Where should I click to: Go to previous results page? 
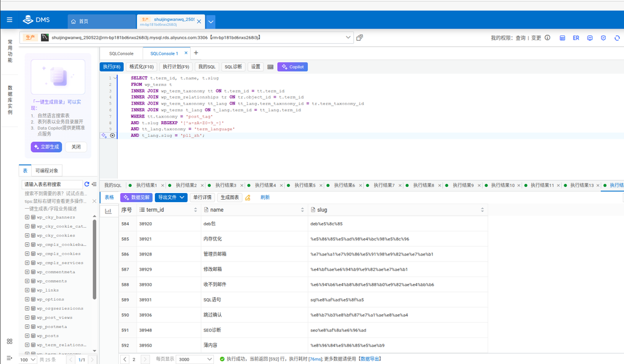(x=125, y=359)
